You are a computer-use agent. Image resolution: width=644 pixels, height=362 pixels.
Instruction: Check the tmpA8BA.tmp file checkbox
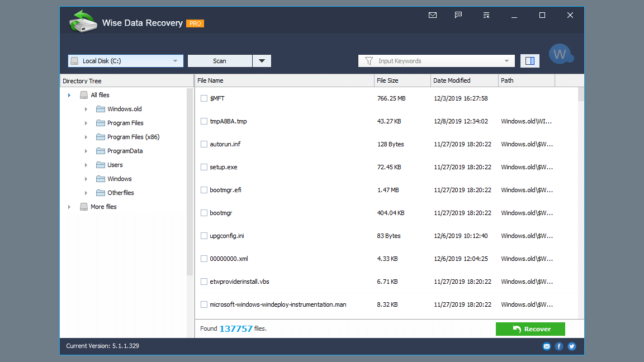[203, 121]
